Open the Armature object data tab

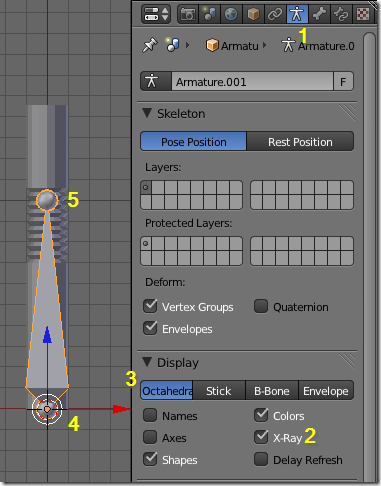[297, 14]
